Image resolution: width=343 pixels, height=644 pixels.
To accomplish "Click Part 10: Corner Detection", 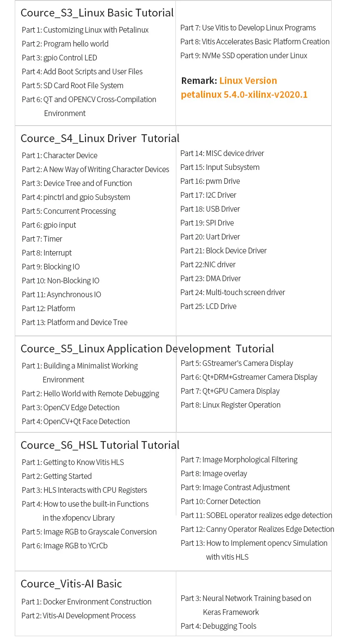I will pos(221,501).
